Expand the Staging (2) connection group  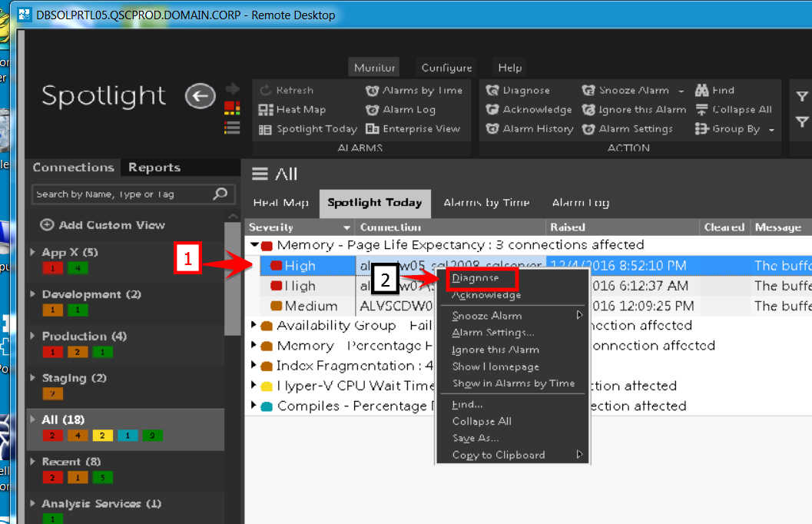[x=32, y=378]
